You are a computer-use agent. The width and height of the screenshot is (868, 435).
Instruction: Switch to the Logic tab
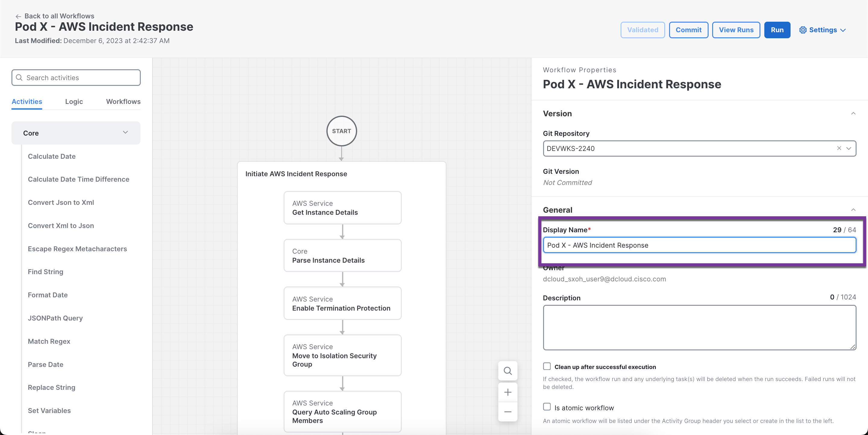(74, 102)
